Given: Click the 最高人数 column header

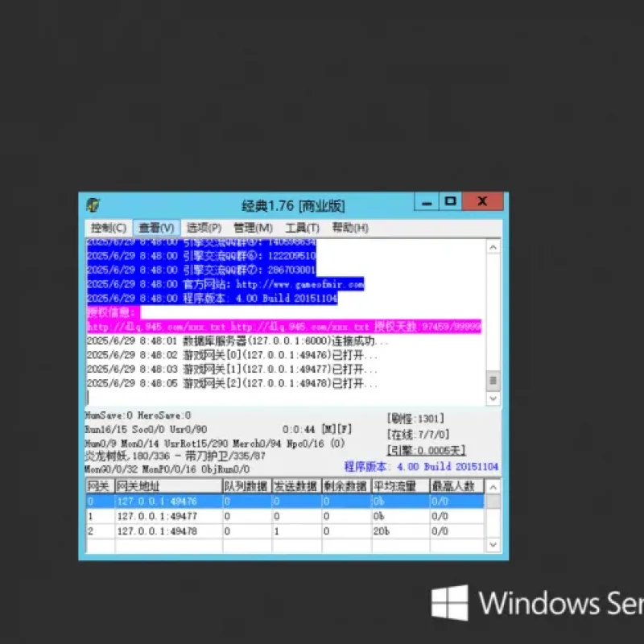Looking at the screenshot, I should tap(456, 486).
